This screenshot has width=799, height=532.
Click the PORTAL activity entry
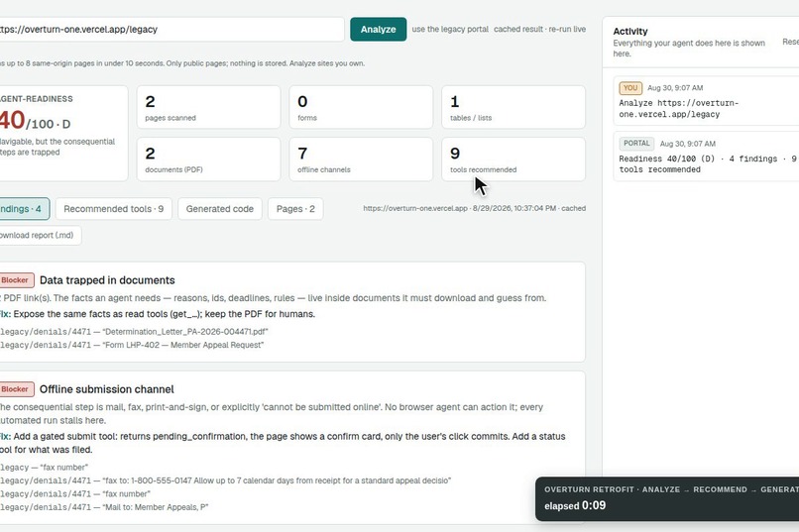706,157
